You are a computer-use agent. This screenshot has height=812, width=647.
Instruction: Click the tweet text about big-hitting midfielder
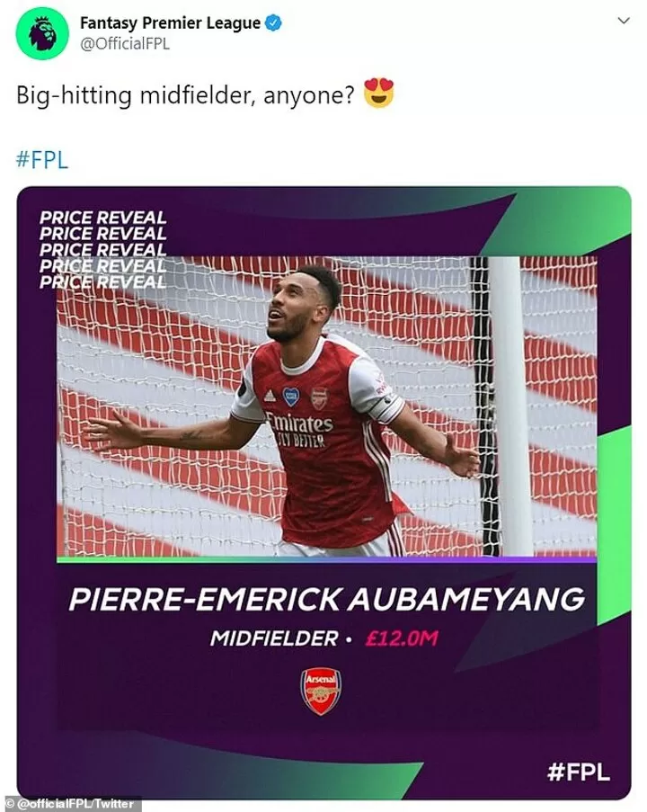pos(186,96)
